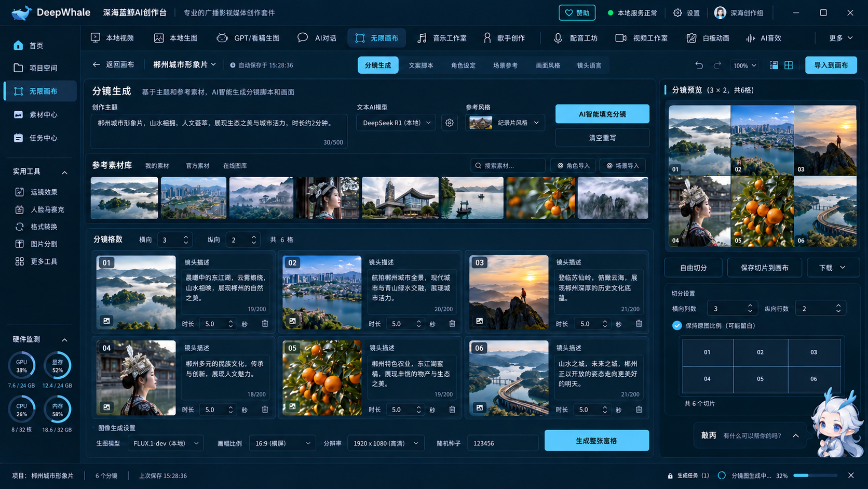This screenshot has height=489, width=868.
Task: Open the 分辨率 1920 x 1080 dropdown
Action: coord(386,443)
